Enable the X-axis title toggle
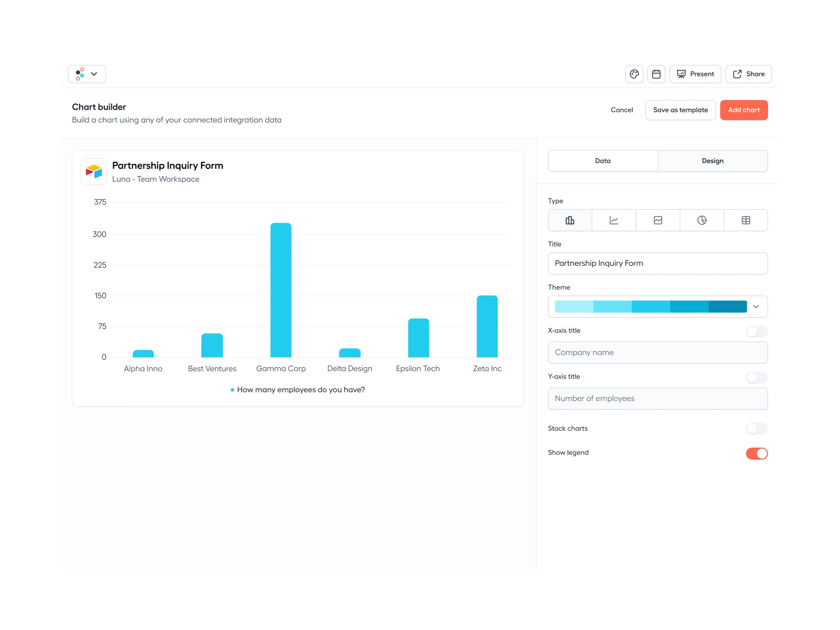 tap(757, 331)
